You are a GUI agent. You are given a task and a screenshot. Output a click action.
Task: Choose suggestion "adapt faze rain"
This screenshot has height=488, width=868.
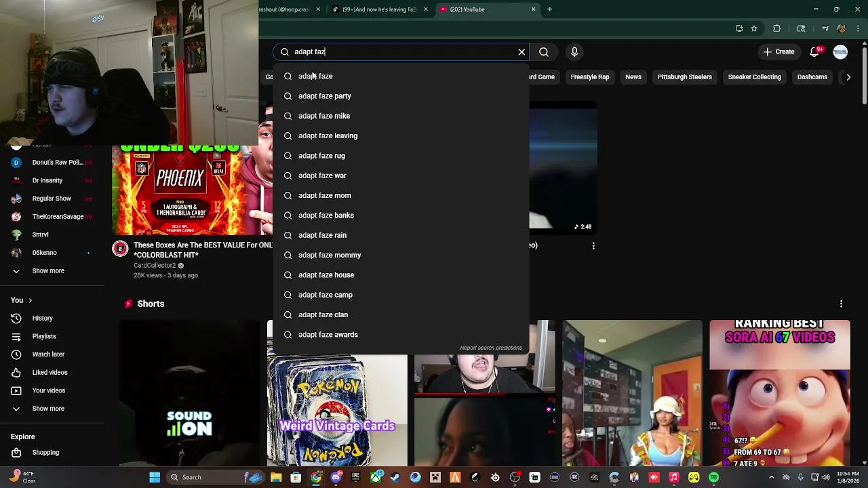401,235
